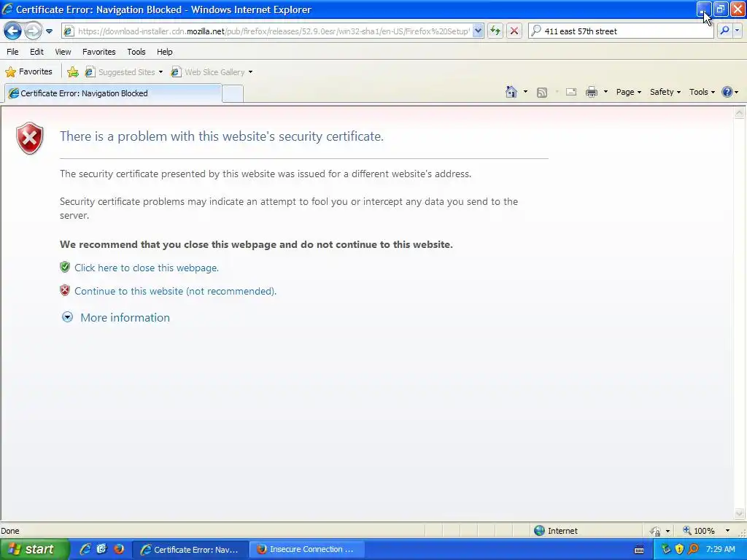The image size is (747, 560).
Task: Click the yellow security shield tray icon
Action: pyautogui.click(x=679, y=549)
